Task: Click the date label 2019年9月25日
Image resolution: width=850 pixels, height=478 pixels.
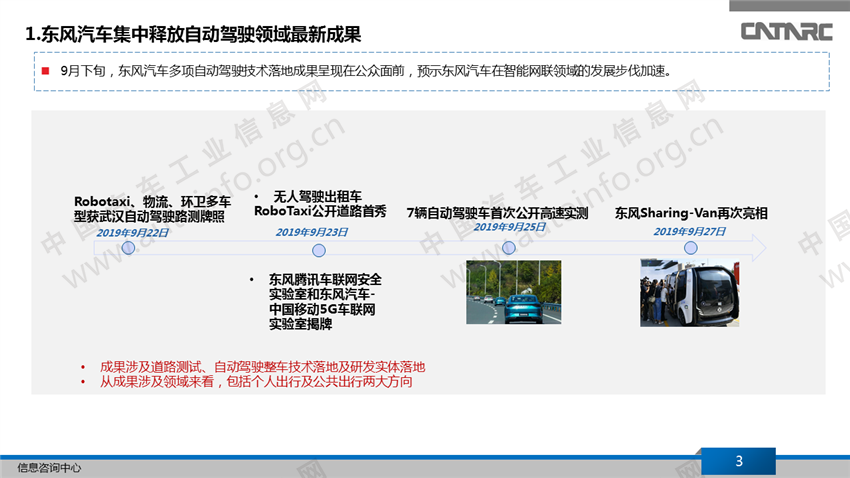Action: tap(510, 227)
